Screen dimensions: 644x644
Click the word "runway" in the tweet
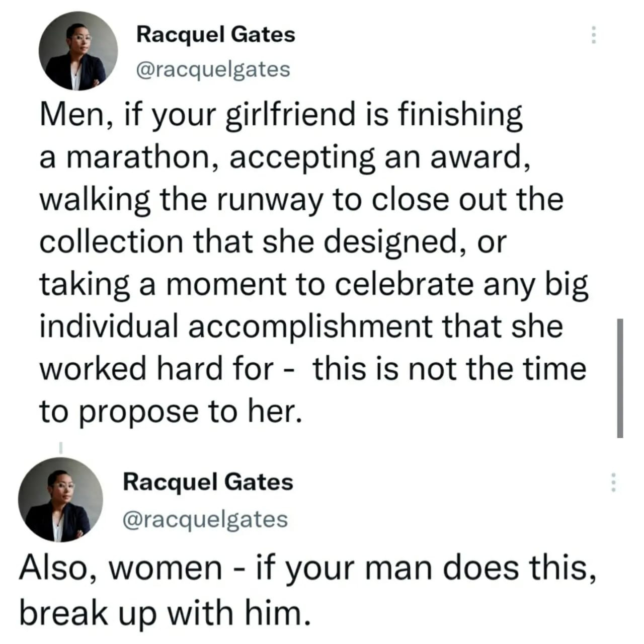tap(266, 200)
